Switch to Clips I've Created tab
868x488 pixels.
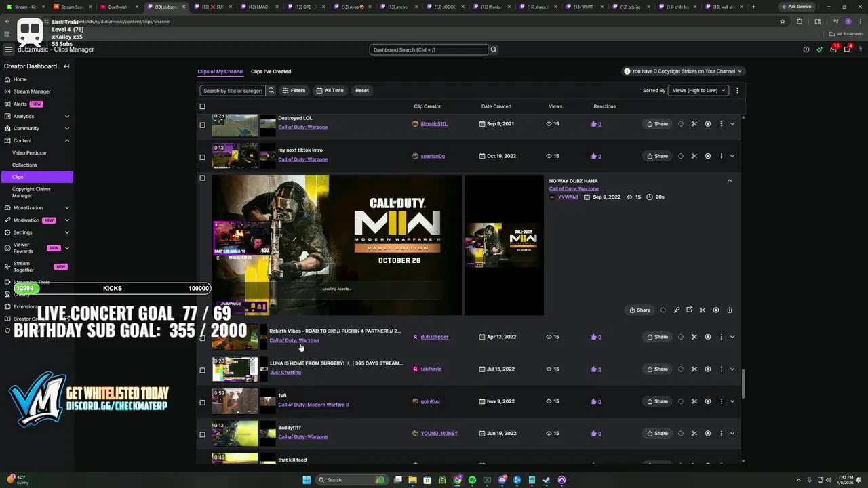(271, 71)
